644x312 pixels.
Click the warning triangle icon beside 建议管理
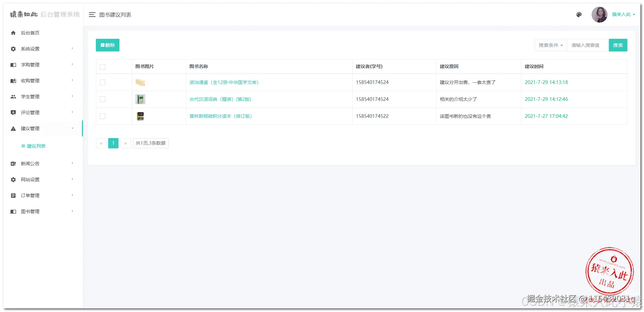13,128
